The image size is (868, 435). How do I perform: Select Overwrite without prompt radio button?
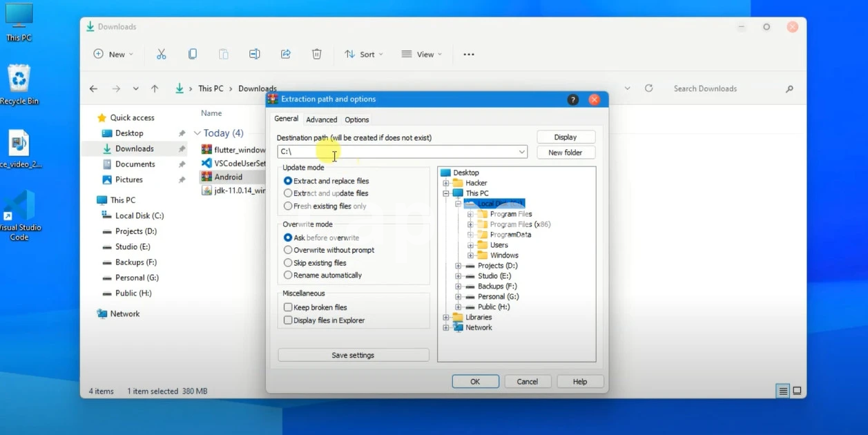pyautogui.click(x=288, y=250)
